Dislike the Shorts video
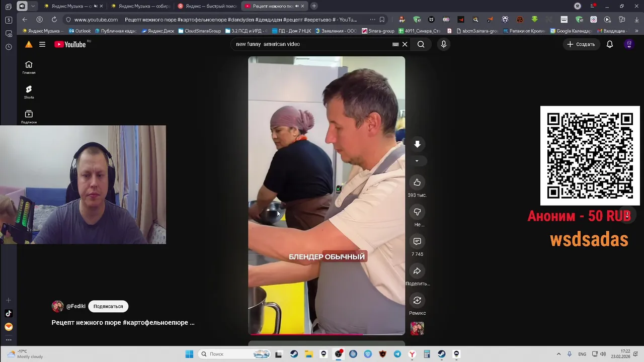 click(x=417, y=212)
